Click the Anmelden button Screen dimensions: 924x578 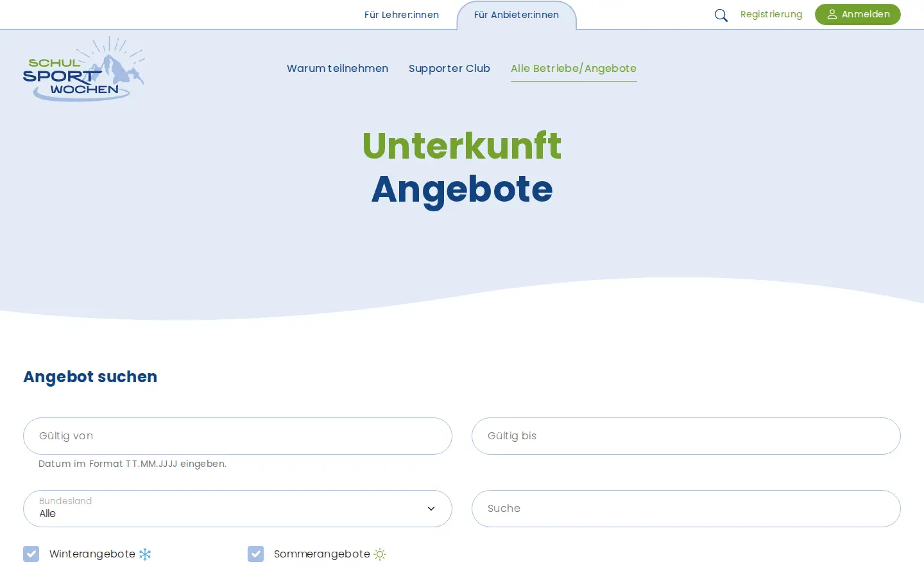coord(858,14)
